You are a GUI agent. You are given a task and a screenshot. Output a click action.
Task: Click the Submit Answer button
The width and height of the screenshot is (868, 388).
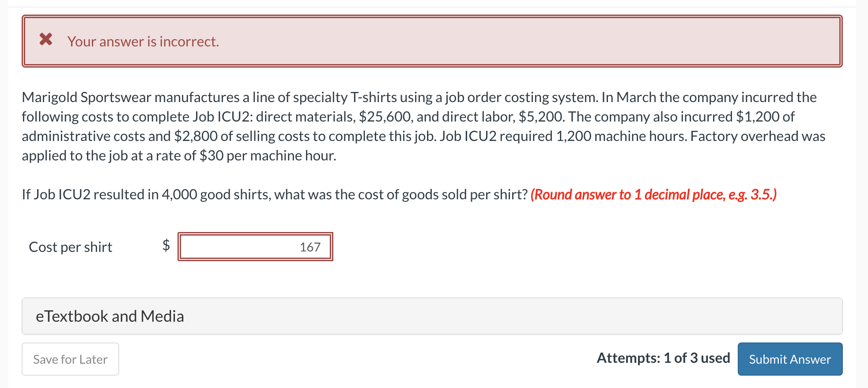[789, 359]
